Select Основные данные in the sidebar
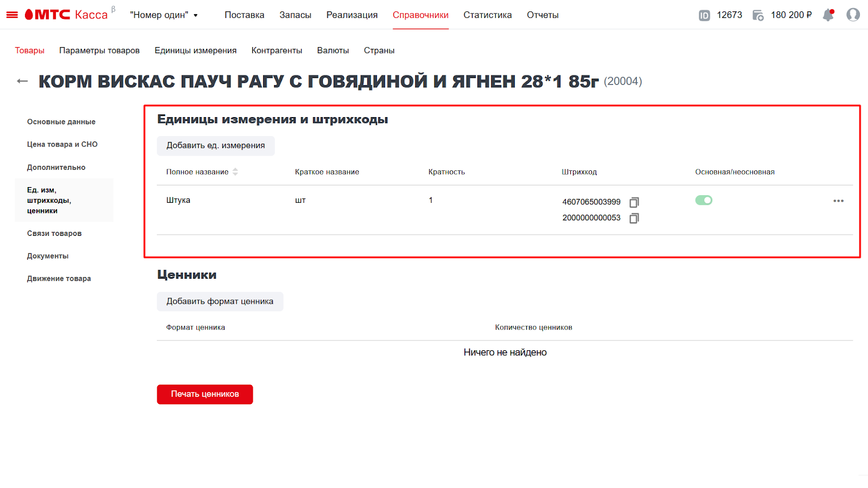868x488 pixels. click(61, 122)
